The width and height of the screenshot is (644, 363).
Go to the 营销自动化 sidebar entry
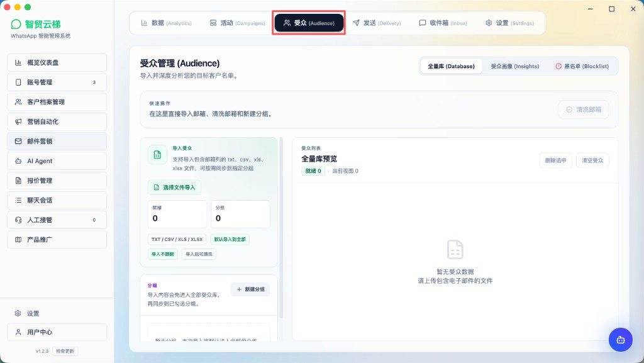[x=57, y=121]
